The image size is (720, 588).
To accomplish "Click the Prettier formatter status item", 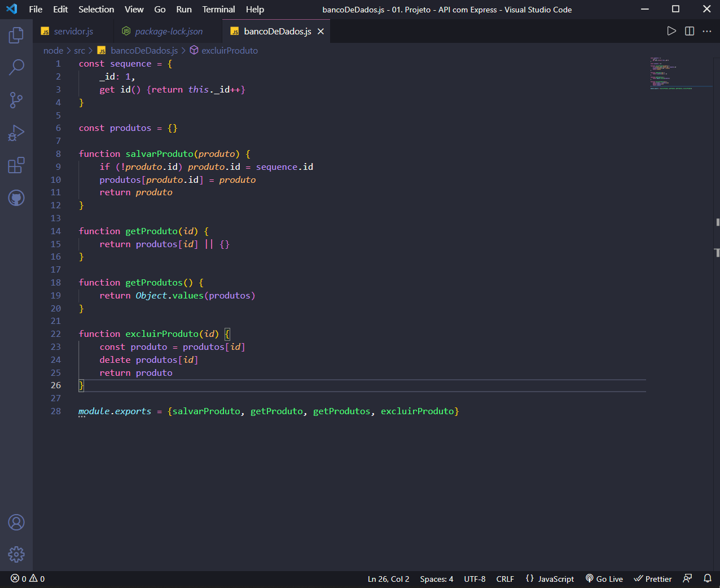I will 652,578.
